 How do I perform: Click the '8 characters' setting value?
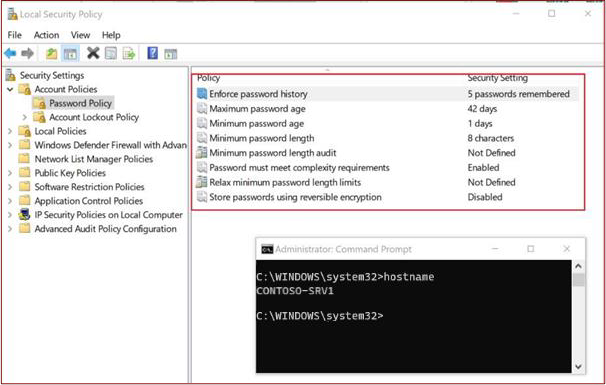click(491, 138)
